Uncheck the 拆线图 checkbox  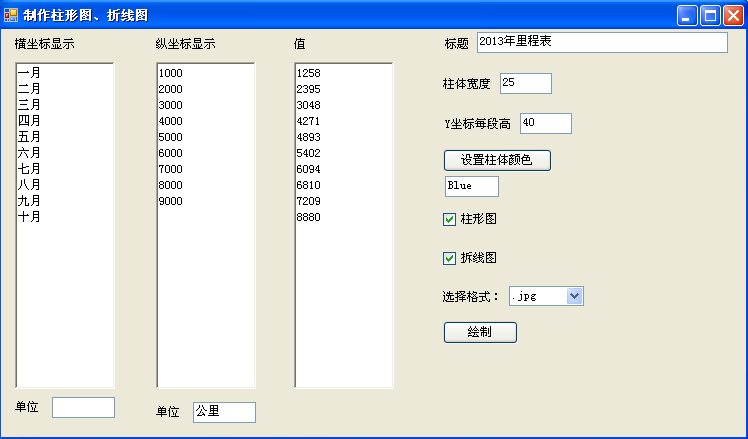coord(450,258)
